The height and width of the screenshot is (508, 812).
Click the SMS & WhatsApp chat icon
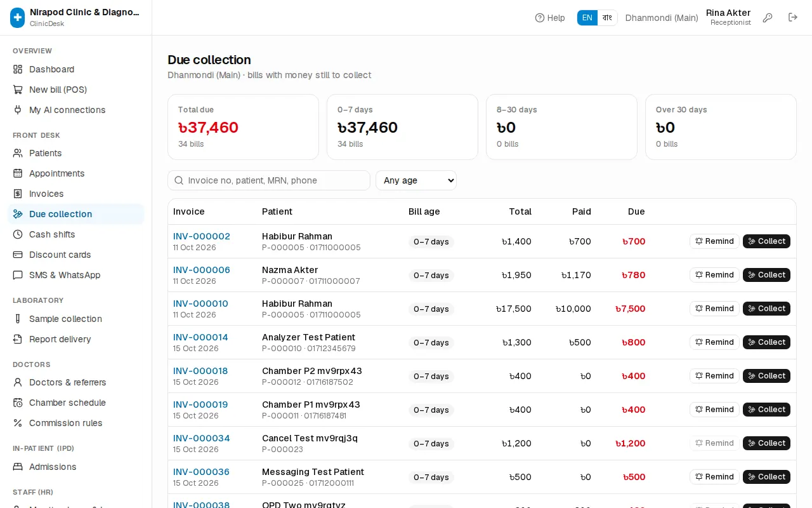[18, 275]
